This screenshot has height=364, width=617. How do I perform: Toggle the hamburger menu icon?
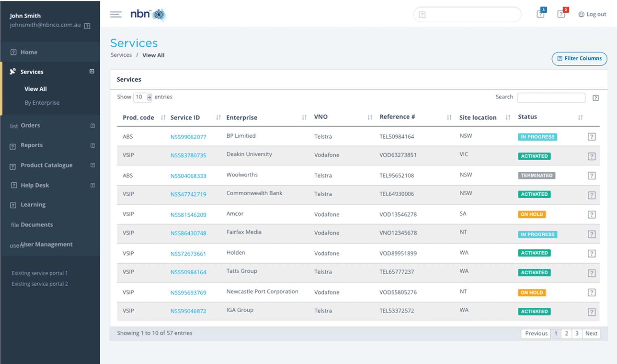click(116, 14)
